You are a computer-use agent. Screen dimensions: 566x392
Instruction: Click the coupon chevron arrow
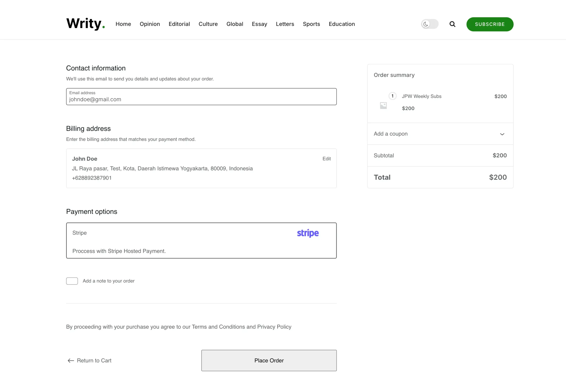[x=502, y=134]
